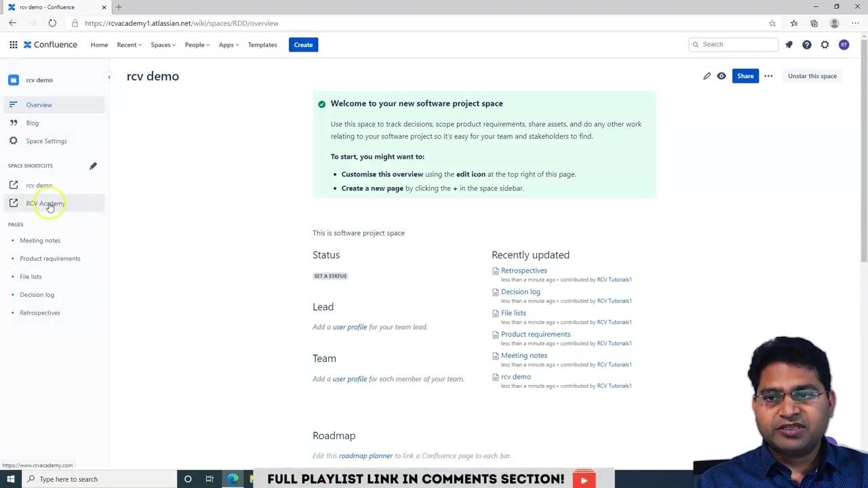Collapse the space sidebar arrow
The width and height of the screenshot is (868, 488).
point(109,77)
